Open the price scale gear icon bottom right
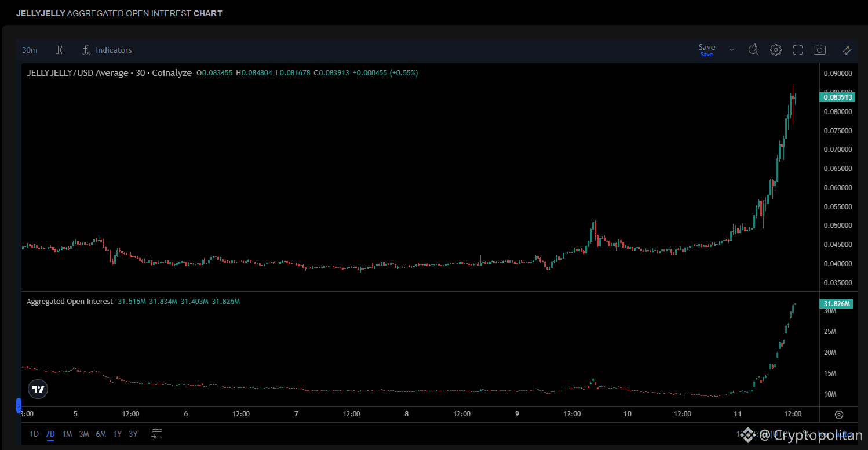868x450 pixels. (x=839, y=414)
